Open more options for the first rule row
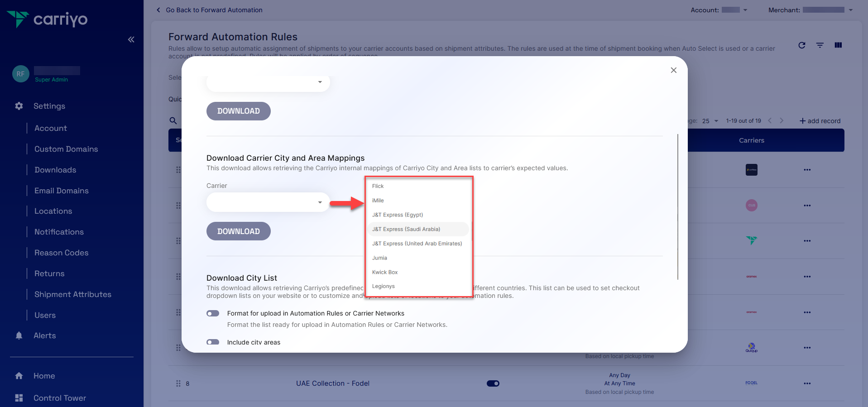This screenshot has height=407, width=868. pyautogui.click(x=807, y=170)
